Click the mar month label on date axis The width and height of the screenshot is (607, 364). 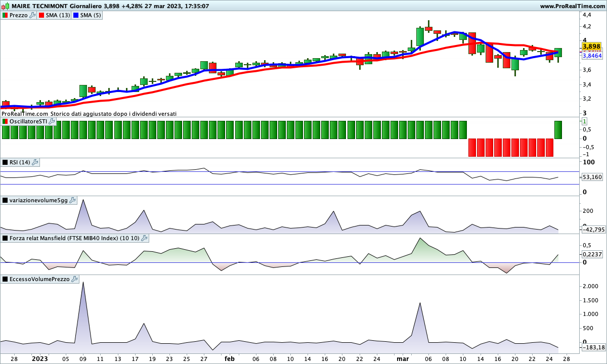(x=403, y=359)
